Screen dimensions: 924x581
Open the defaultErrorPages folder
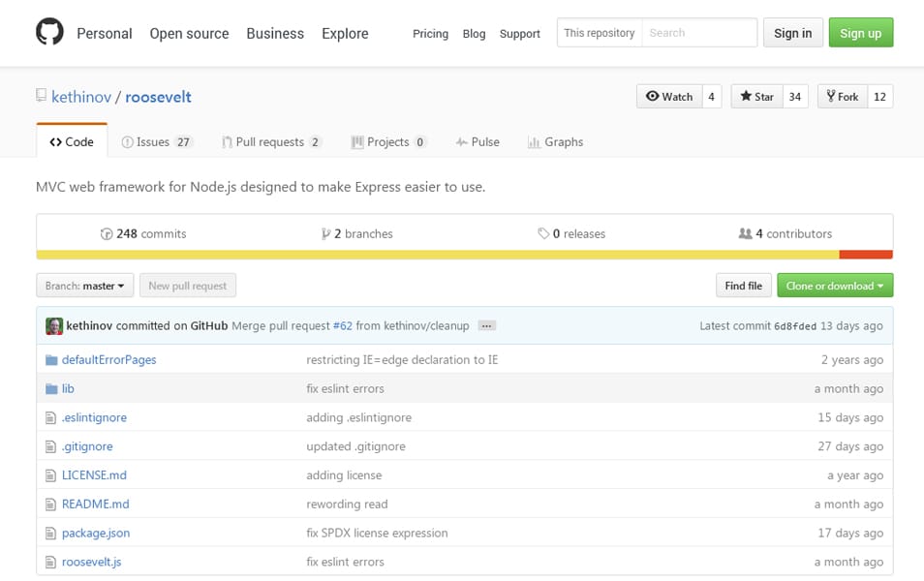pyautogui.click(x=109, y=360)
